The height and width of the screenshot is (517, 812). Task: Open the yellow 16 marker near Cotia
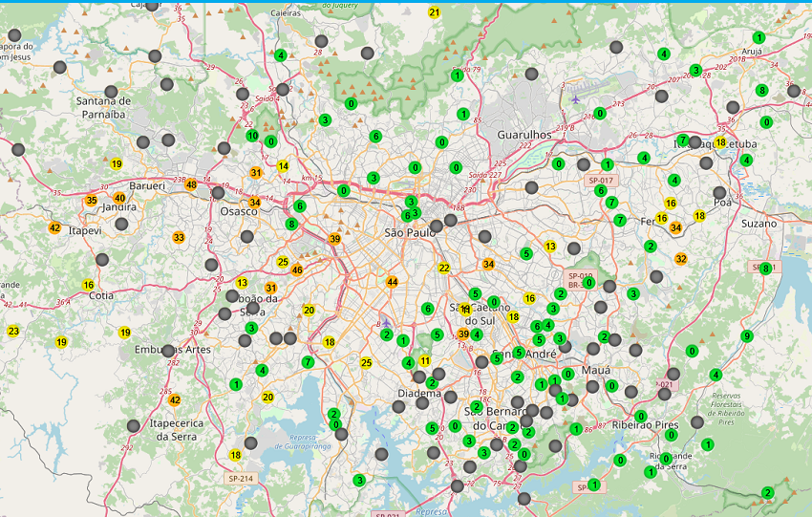88,285
